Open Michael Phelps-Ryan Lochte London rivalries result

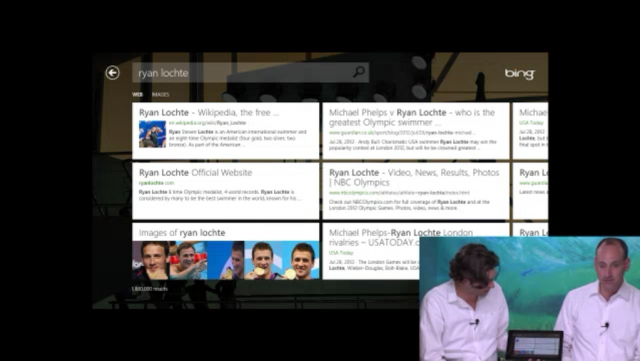click(x=401, y=237)
